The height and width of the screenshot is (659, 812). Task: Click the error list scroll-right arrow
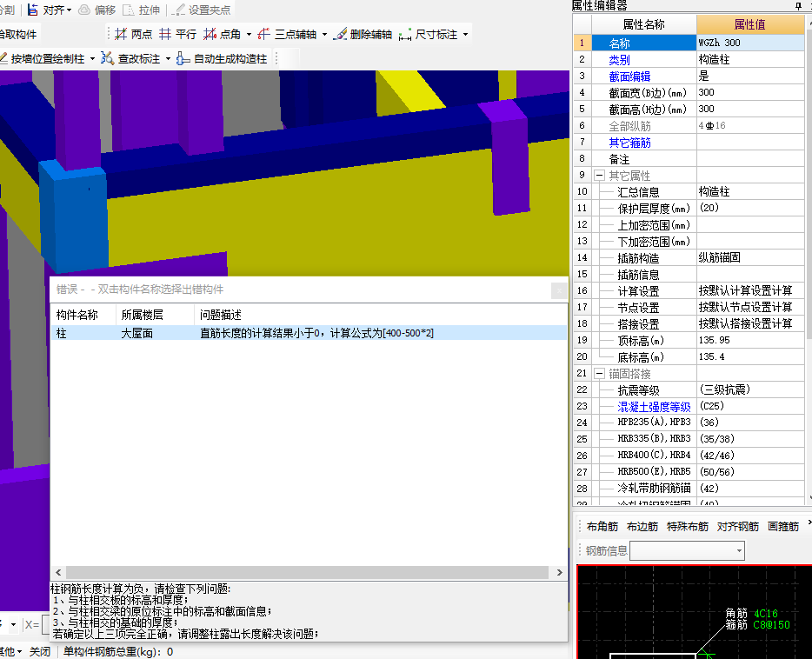(559, 572)
